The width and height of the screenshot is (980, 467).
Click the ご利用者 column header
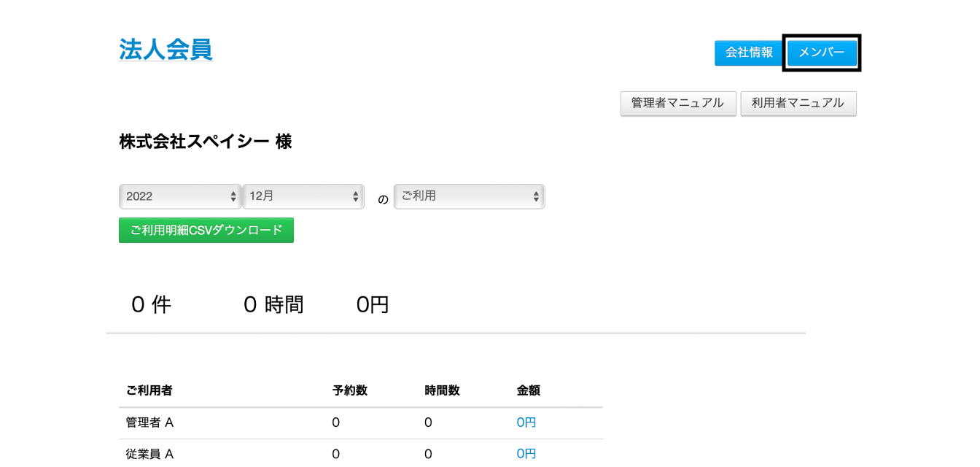149,390
